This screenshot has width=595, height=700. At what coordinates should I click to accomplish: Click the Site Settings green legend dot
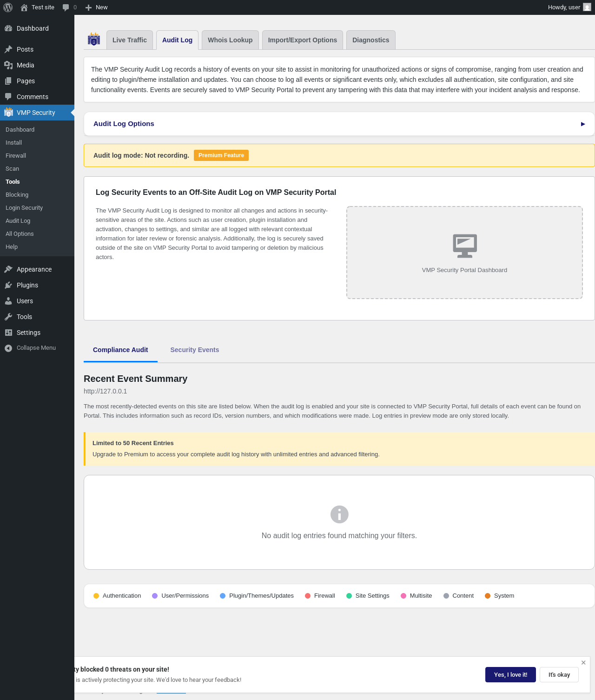click(x=349, y=596)
